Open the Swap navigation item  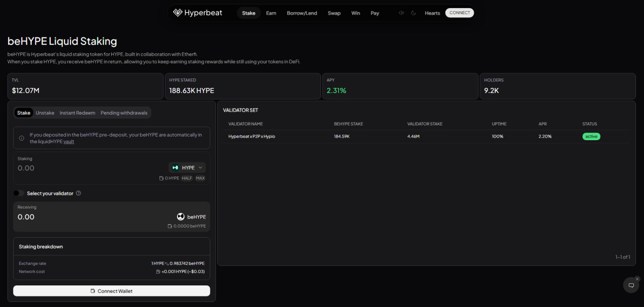pyautogui.click(x=334, y=13)
